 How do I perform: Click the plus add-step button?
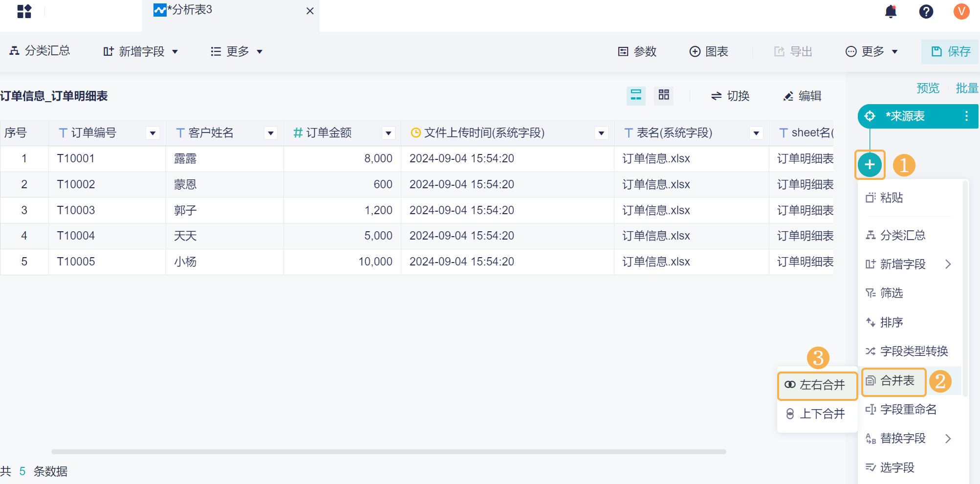[x=870, y=165]
